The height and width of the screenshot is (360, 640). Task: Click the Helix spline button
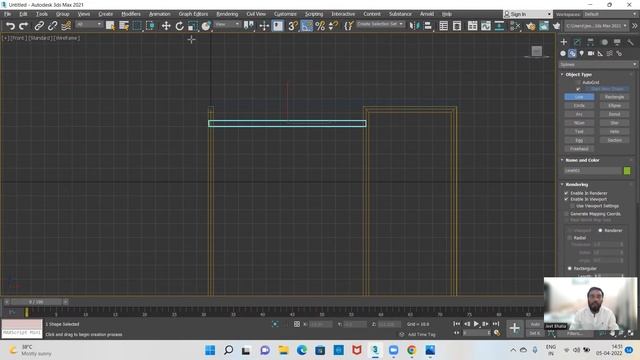[x=614, y=131]
